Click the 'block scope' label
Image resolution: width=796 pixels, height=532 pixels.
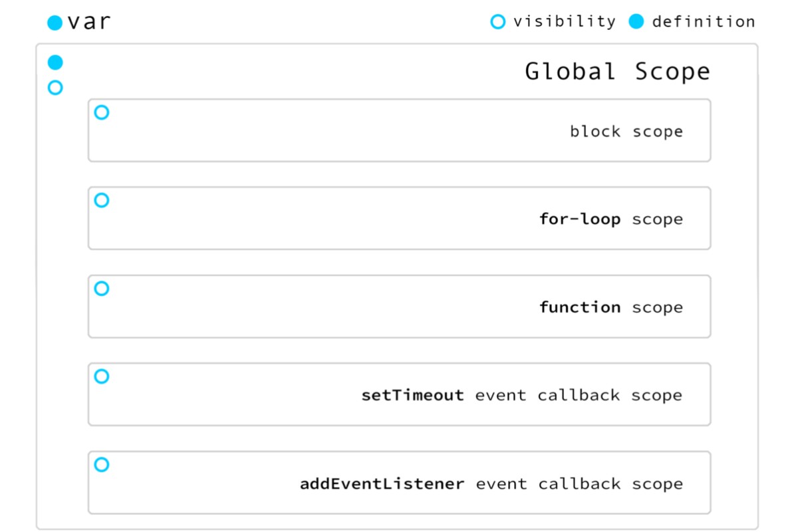coord(626,132)
